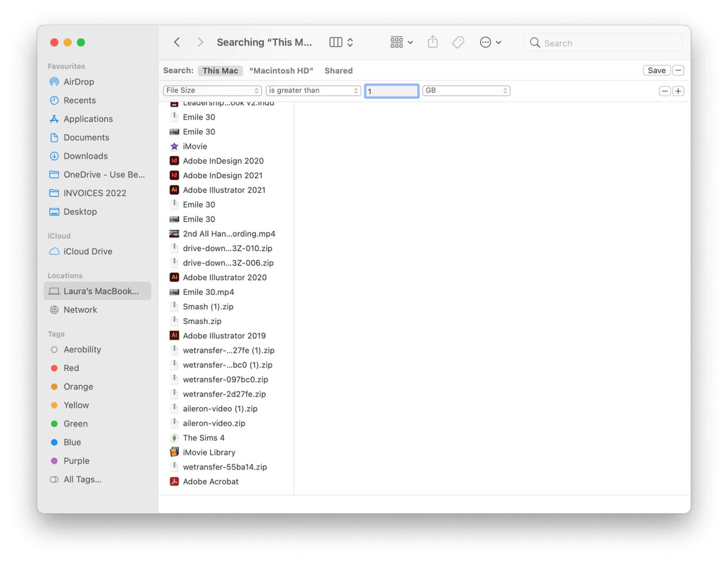Click the file size value field
This screenshot has width=728, height=563.
pos(391,90)
